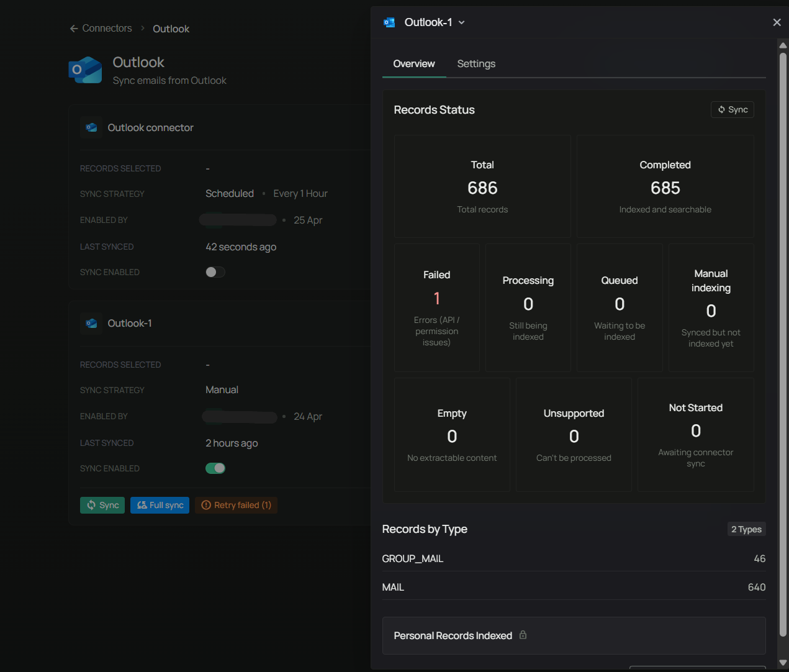
Task: Click the '42 seconds ago' last synced value
Action: click(241, 247)
